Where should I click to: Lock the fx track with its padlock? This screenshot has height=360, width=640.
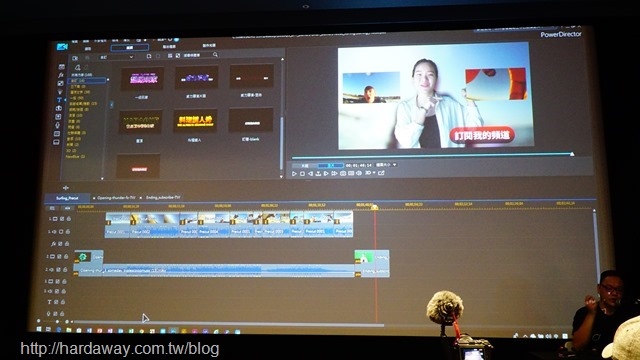pyautogui.click(x=67, y=244)
